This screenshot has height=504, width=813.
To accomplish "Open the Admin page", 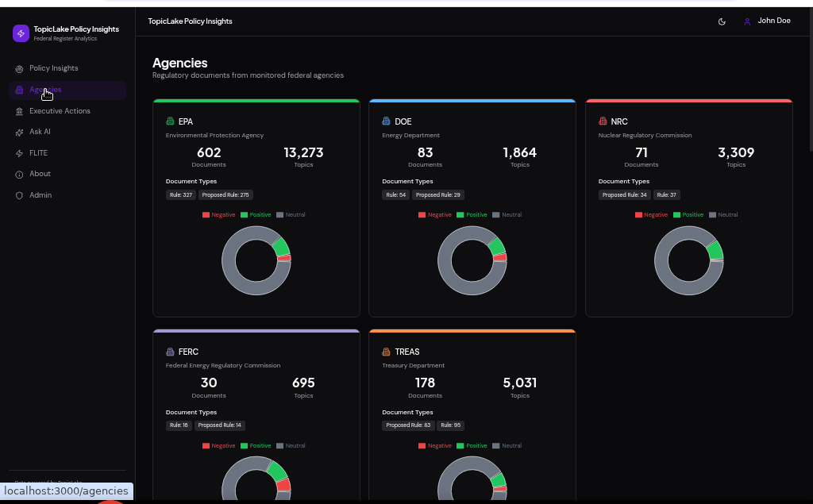I will [40, 195].
